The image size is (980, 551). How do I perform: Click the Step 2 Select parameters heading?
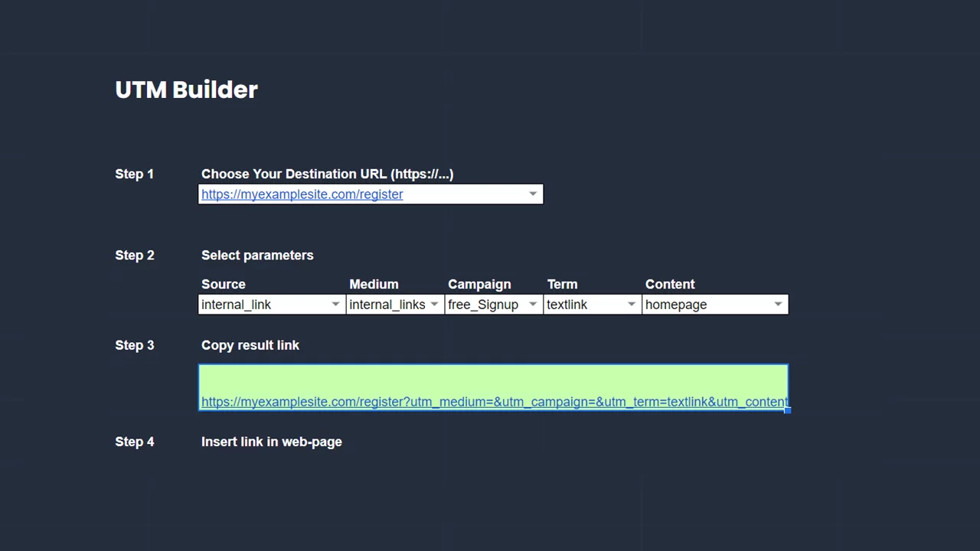pos(257,255)
